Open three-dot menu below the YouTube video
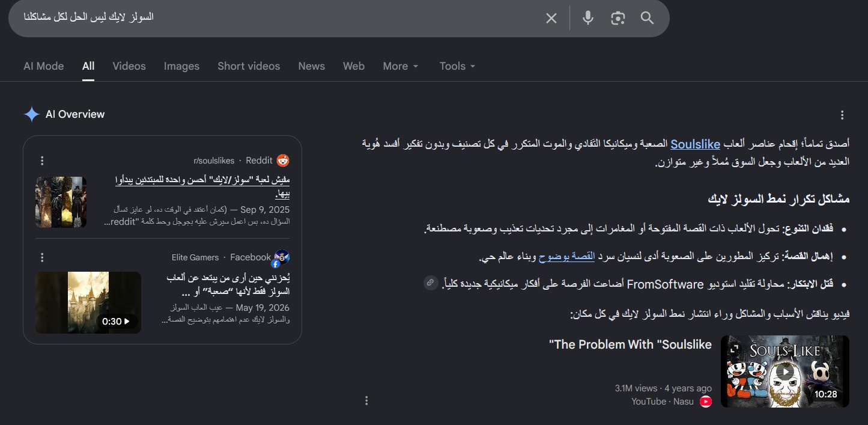Viewport: 868px width, 425px height. (366, 401)
